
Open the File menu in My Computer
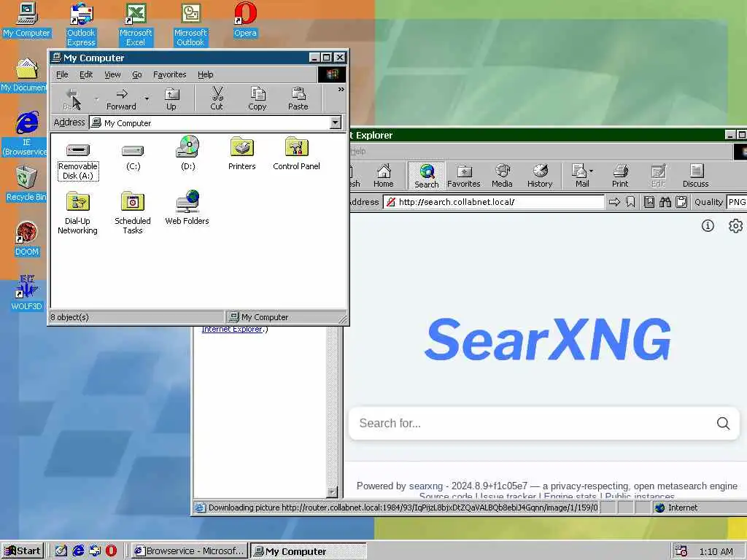point(62,74)
